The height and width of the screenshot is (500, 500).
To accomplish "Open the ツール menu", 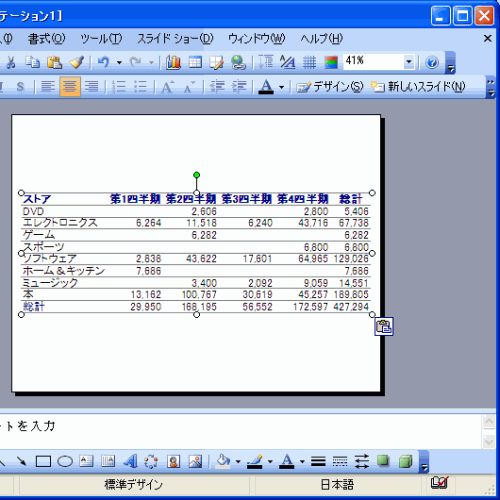I will (101, 39).
